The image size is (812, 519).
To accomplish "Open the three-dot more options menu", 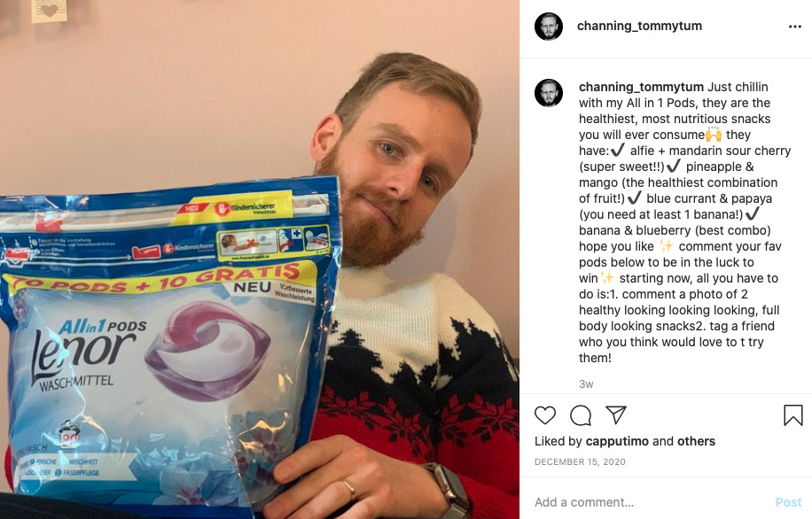I will click(795, 27).
